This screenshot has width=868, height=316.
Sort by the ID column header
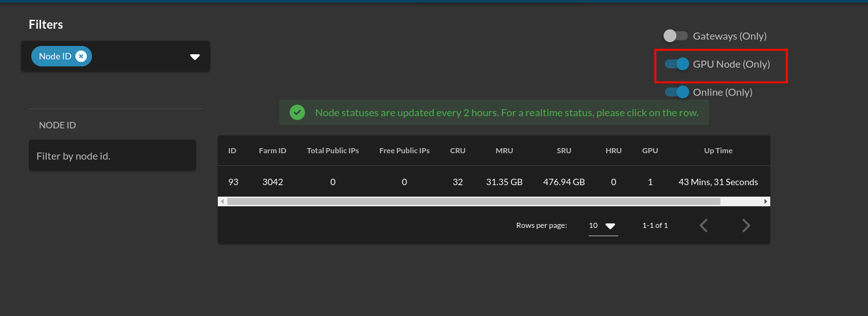pyautogui.click(x=232, y=151)
